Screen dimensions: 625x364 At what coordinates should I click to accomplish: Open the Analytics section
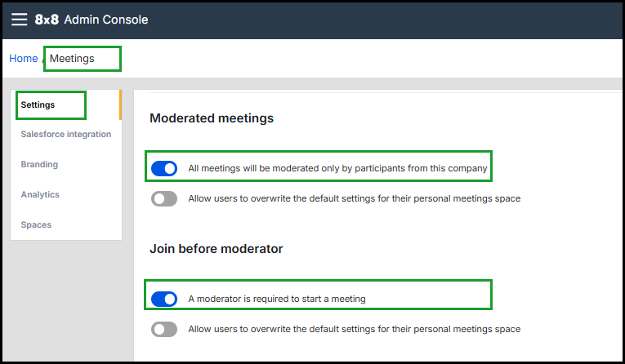point(40,195)
